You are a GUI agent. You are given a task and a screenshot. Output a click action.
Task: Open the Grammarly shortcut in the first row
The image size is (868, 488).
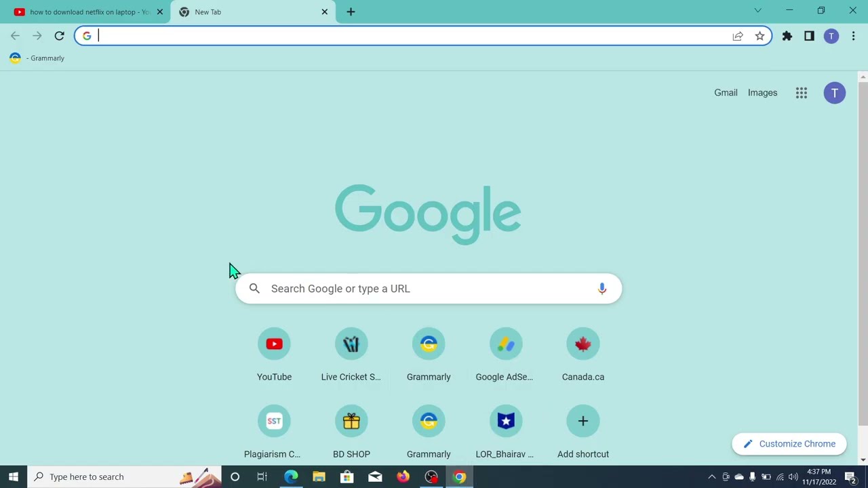[x=429, y=356]
